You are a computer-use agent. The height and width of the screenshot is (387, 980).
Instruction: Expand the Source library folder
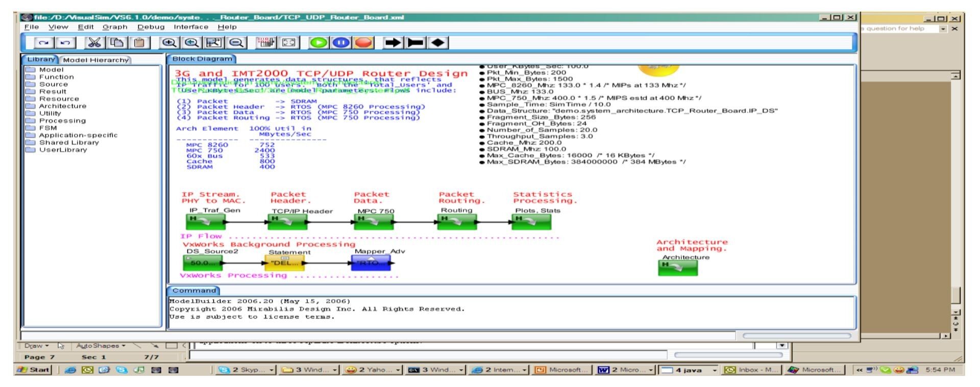(x=46, y=84)
